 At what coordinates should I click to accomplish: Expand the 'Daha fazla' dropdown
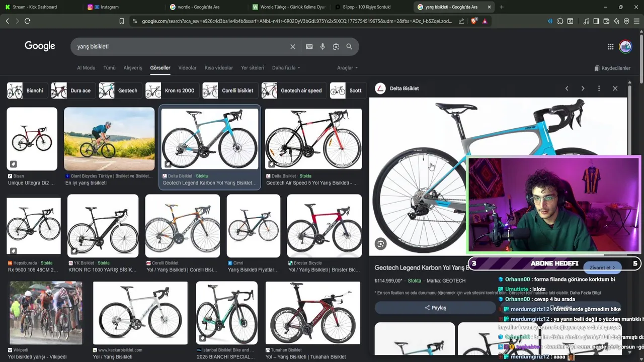(x=286, y=68)
